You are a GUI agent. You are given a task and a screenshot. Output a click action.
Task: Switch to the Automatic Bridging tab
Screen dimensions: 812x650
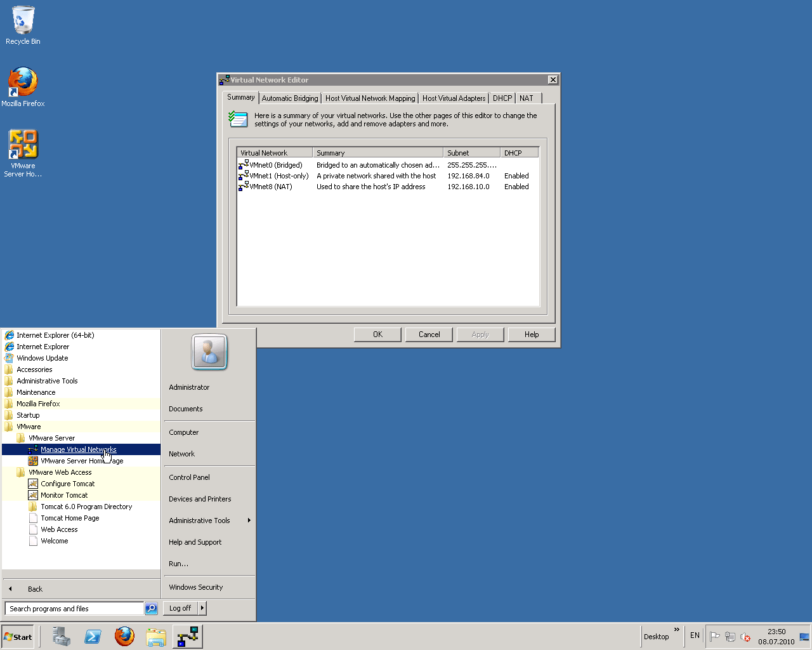tap(290, 98)
